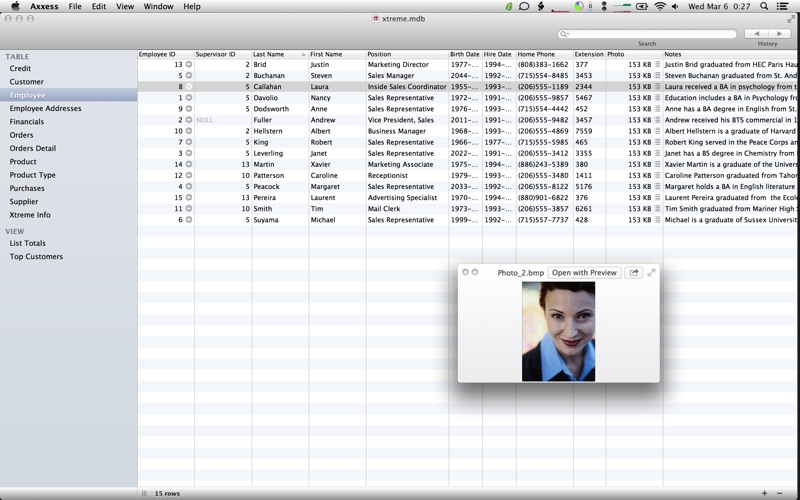Open macOS Spotlight search icon
Screen dimensions: 800x500
(x=765, y=6)
